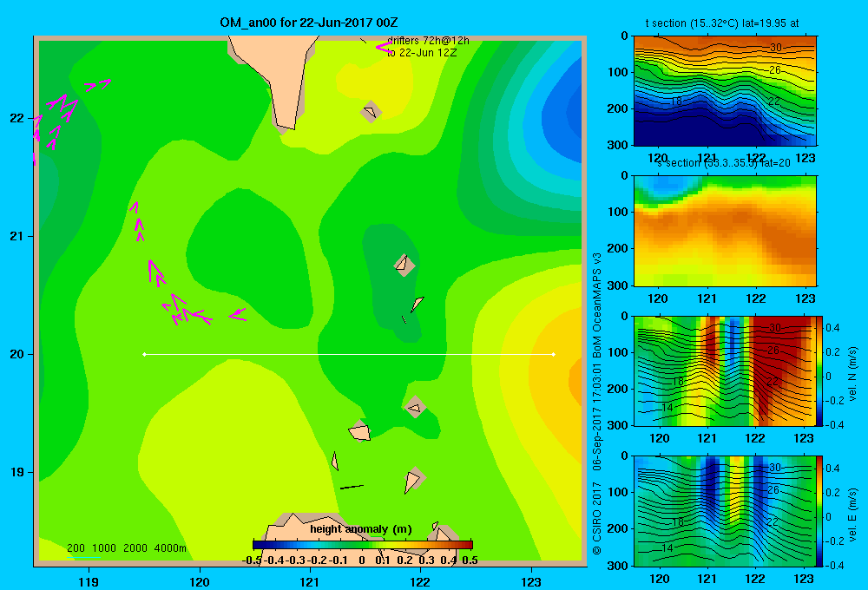Image resolution: width=868 pixels, height=590 pixels.
Task: Click the map title 'OM_an00 for 22-Jun-2017 00Z'
Action: coord(309,23)
